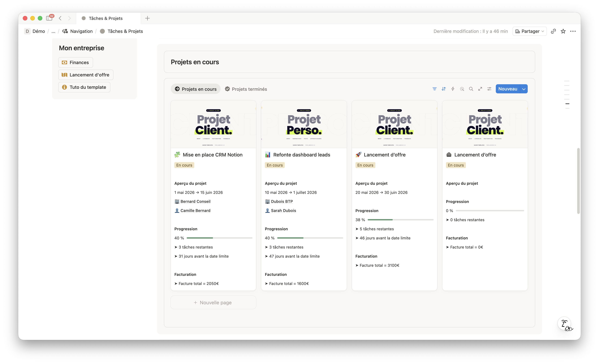Click the Bernard Conseil company icon

(x=177, y=202)
